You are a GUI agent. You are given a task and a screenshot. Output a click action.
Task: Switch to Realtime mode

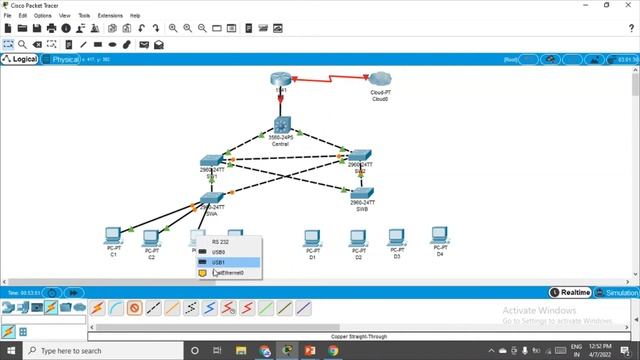(x=570, y=292)
